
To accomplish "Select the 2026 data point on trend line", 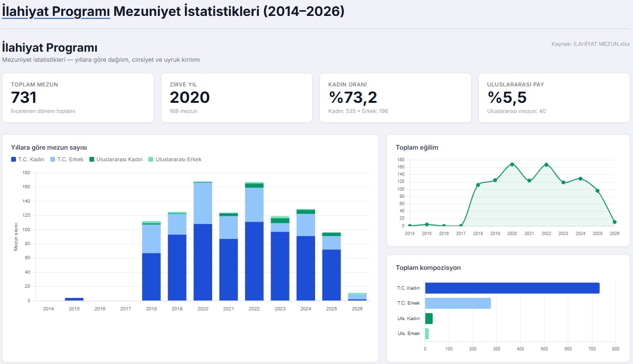I will 615,222.
